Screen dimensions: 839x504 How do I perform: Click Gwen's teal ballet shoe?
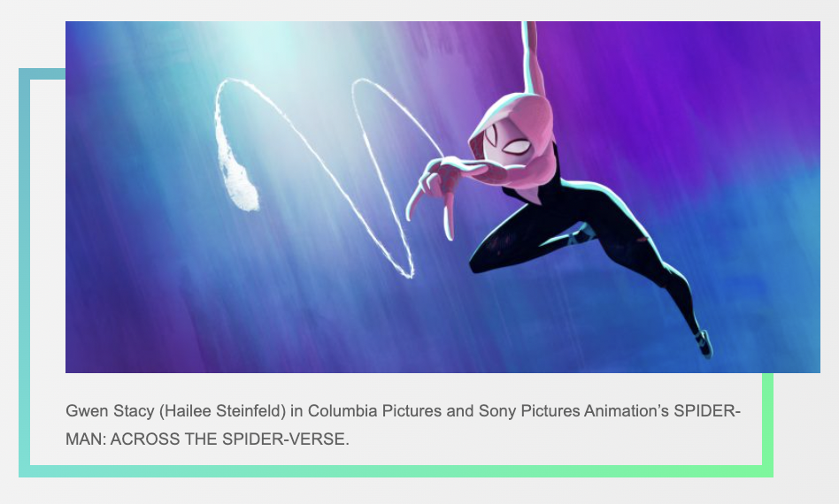point(704,343)
